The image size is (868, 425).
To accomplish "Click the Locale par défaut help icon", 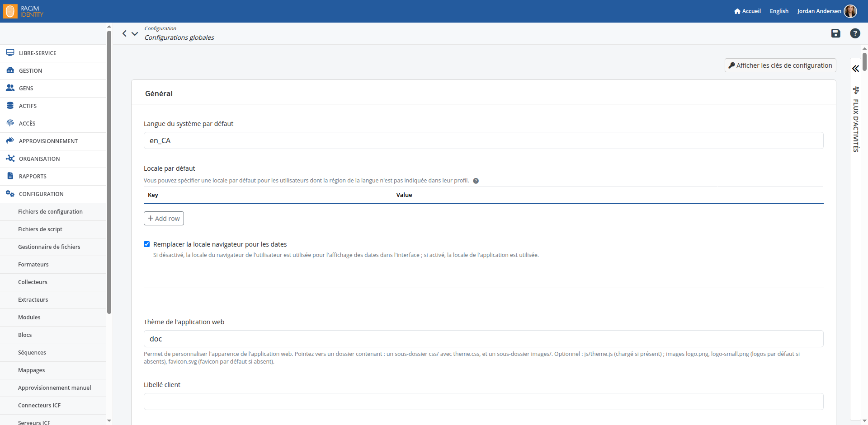I will point(476,181).
